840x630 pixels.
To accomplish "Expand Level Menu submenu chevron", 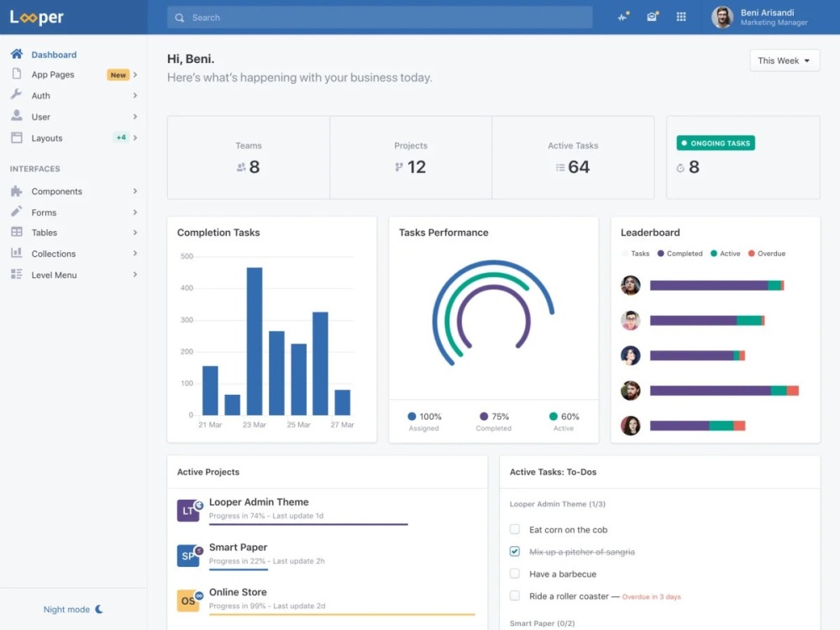I will [x=135, y=275].
